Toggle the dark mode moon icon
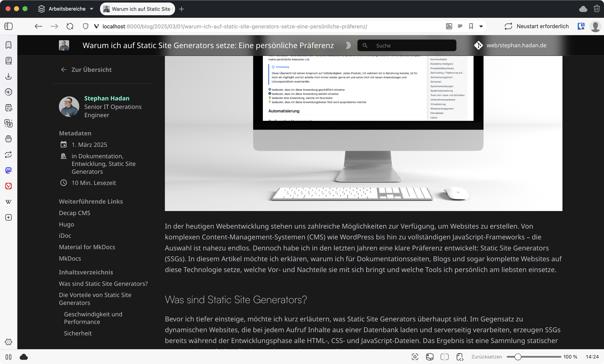 pos(348,45)
